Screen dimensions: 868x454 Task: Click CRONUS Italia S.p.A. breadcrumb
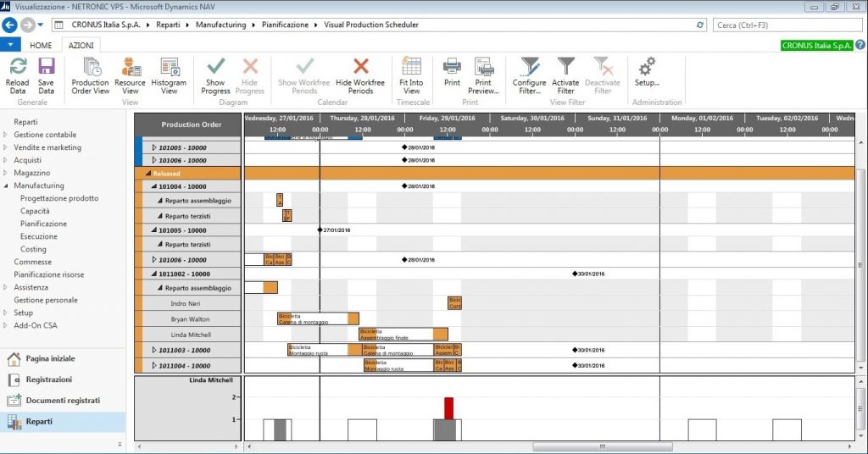(x=106, y=25)
